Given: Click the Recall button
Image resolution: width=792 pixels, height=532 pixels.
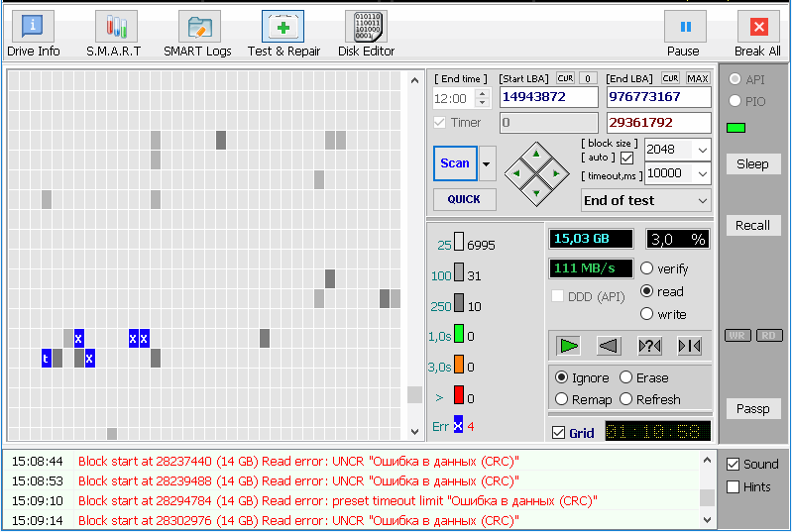Looking at the screenshot, I should tap(752, 225).
